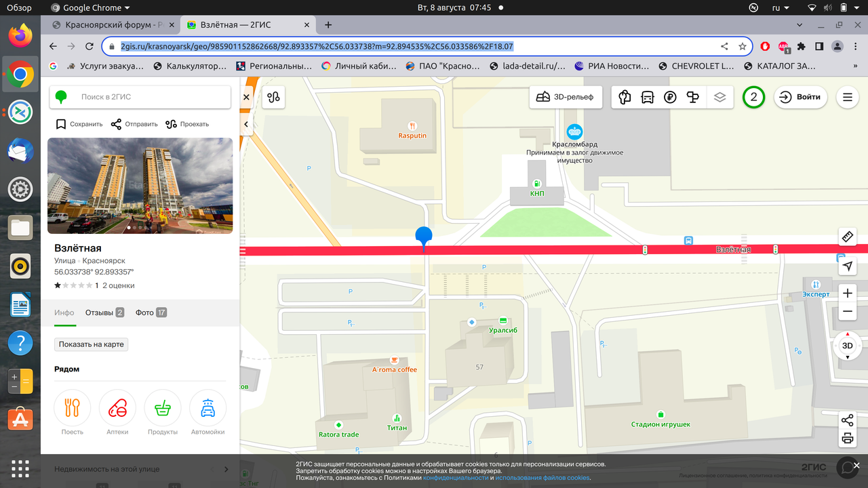This screenshot has height=488, width=868.
Task: Switch map layers with the layers toggle
Action: pyautogui.click(x=719, y=97)
